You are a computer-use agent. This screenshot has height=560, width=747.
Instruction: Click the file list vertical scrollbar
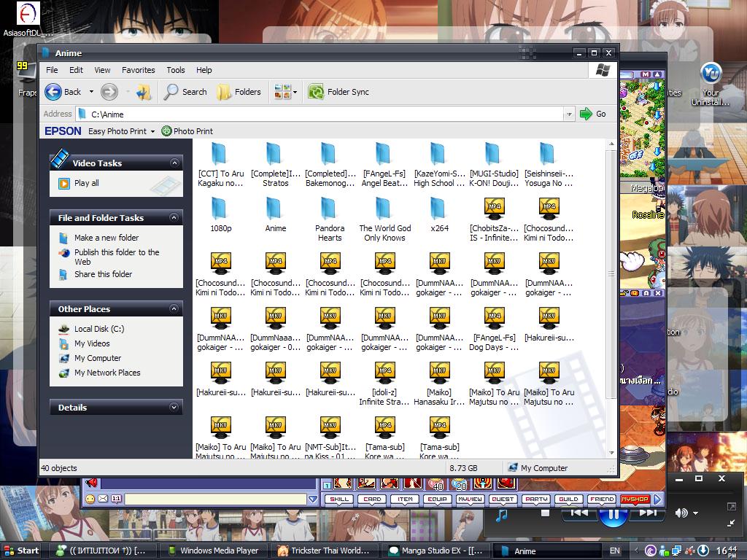611,274
